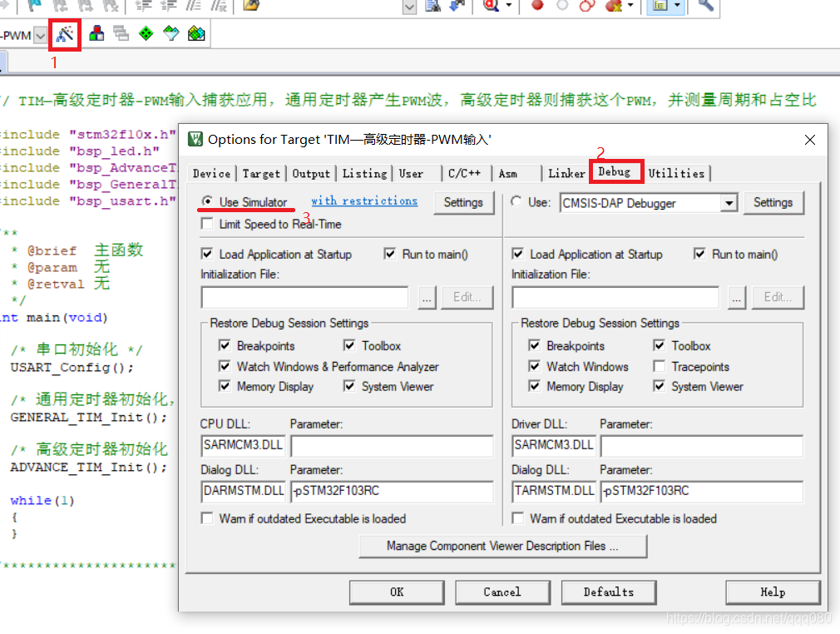The image size is (840, 634).
Task: Open the target selection dropdown beside PWM
Action: 41,36
